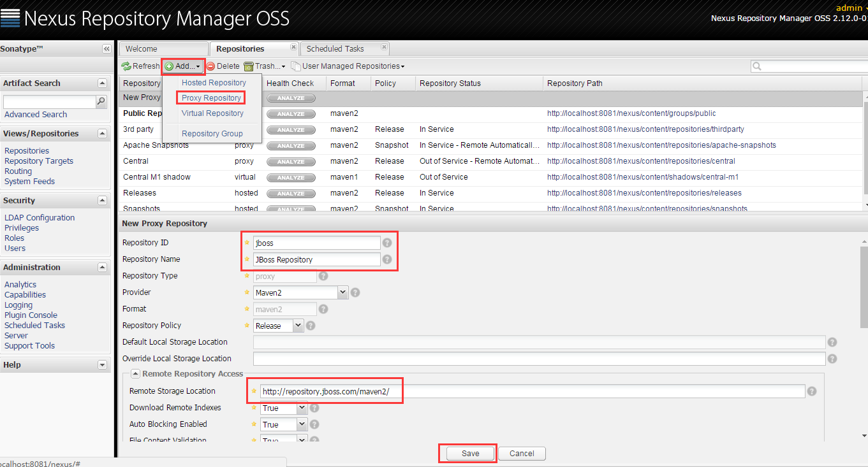Open Plugin Console under Administration
Screen dimensions: 868x467
(x=31, y=315)
